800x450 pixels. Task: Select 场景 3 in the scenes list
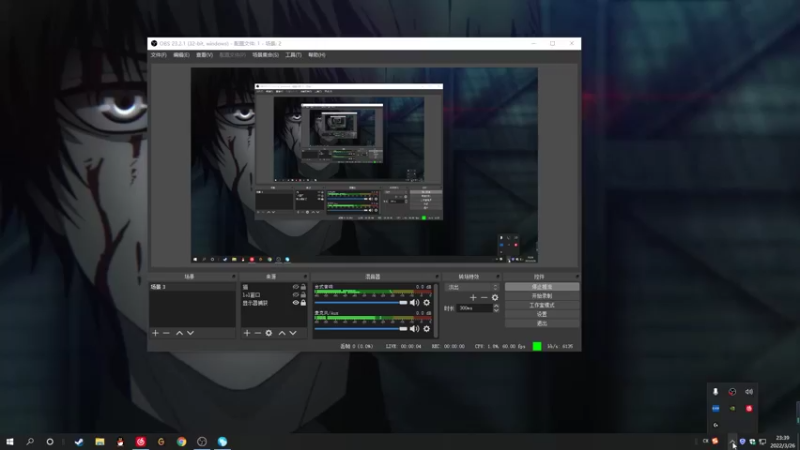[192, 287]
